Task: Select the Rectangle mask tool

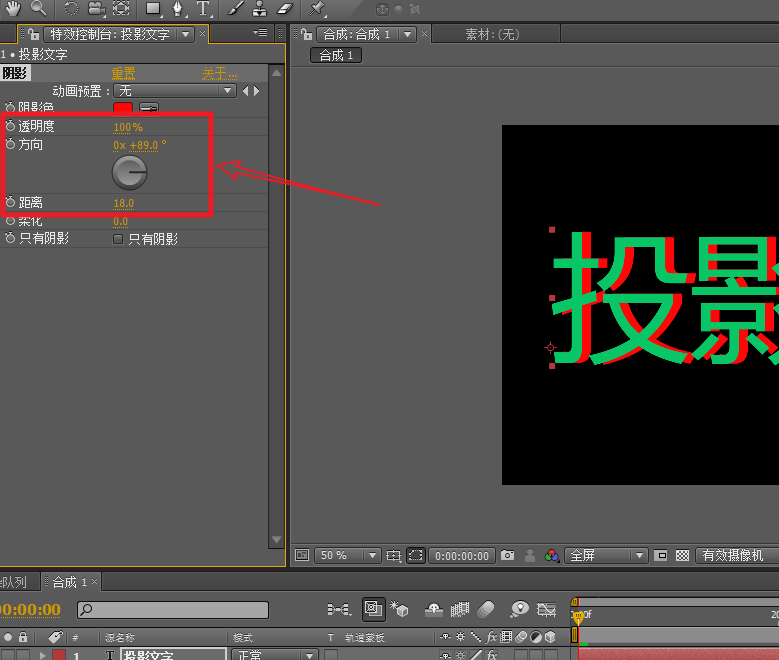Action: click(x=153, y=8)
